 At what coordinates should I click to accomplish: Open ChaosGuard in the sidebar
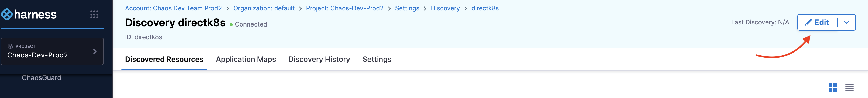[42, 78]
